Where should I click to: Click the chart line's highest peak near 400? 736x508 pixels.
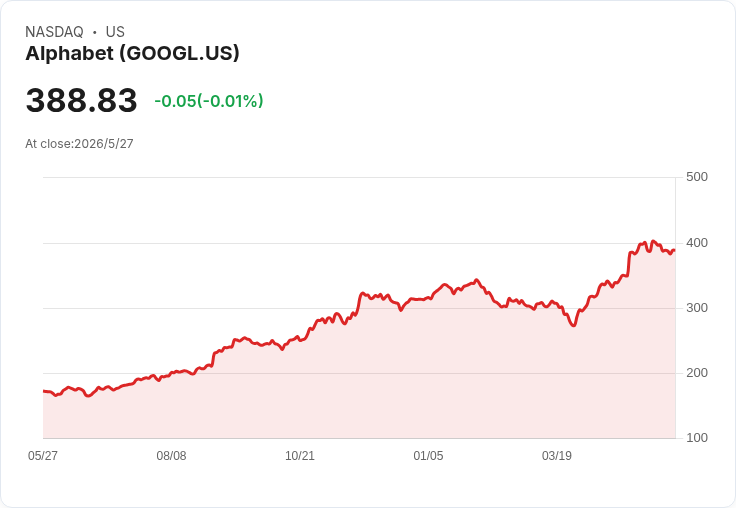pyautogui.click(x=653, y=241)
